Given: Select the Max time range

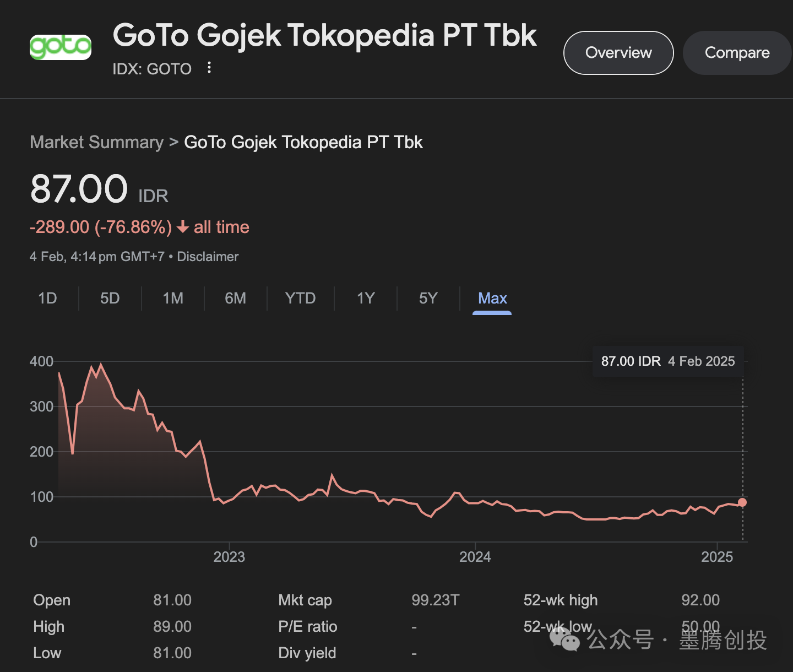Looking at the screenshot, I should point(492,299).
